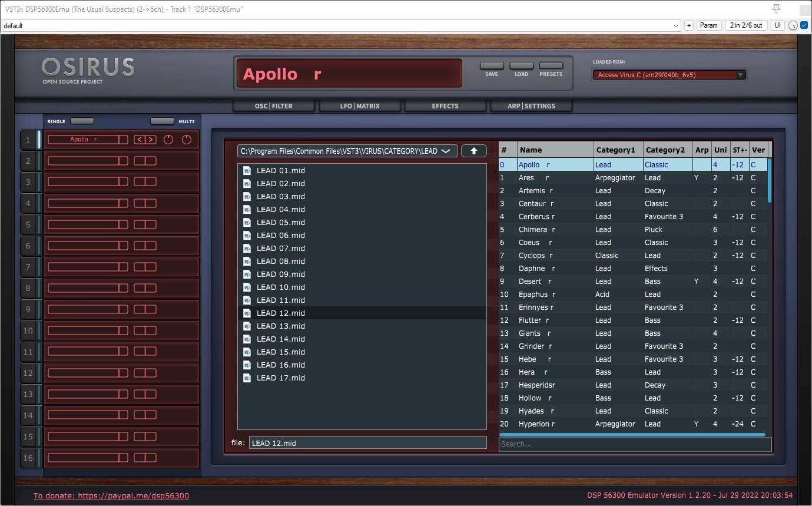Screen dimensions: 812x506
Task: Click the plus button beside the preset box
Action: (x=689, y=25)
